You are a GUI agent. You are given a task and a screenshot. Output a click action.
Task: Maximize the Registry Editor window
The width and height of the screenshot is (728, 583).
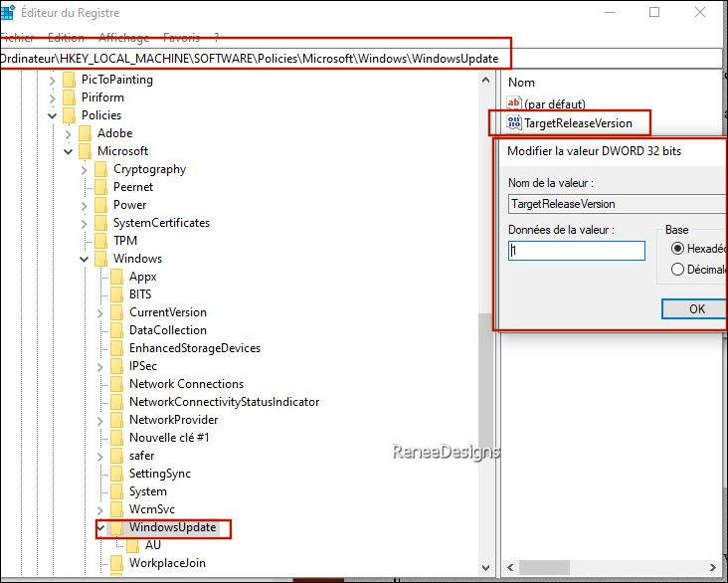click(x=654, y=12)
